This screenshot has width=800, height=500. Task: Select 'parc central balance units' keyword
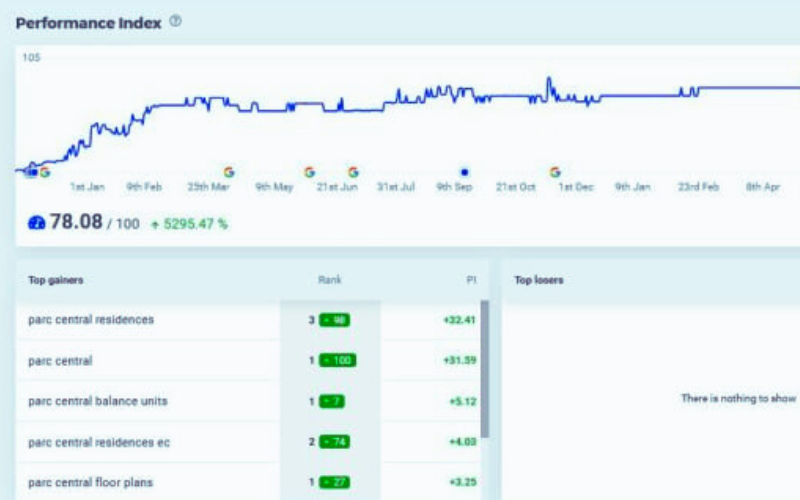[x=97, y=401]
